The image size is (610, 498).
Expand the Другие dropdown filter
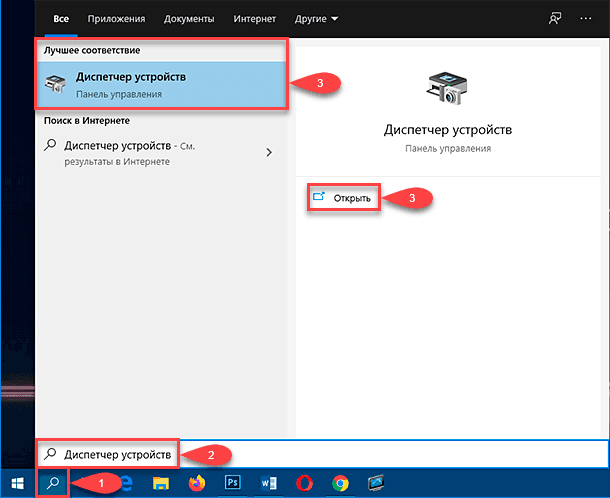(x=316, y=19)
